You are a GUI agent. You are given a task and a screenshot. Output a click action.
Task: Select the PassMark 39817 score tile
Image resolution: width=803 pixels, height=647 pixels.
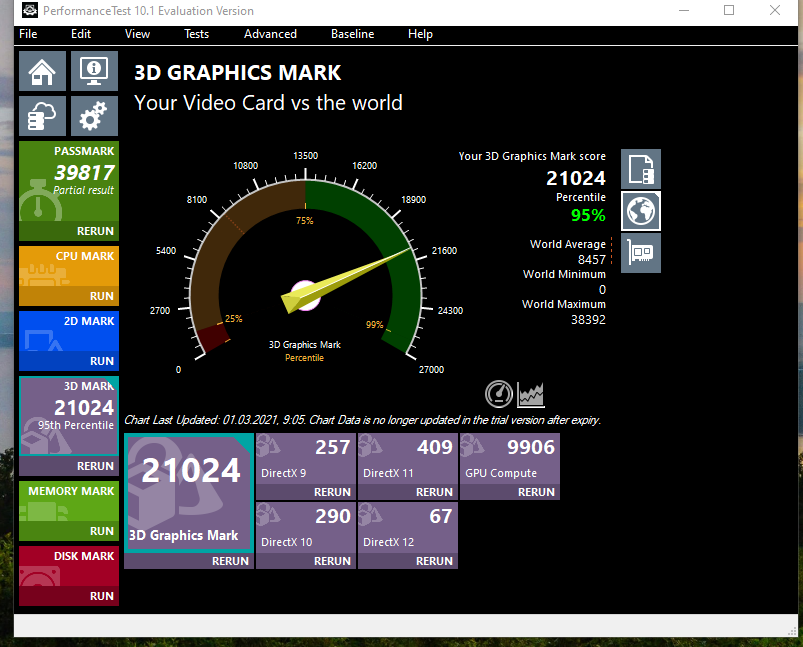tap(69, 181)
